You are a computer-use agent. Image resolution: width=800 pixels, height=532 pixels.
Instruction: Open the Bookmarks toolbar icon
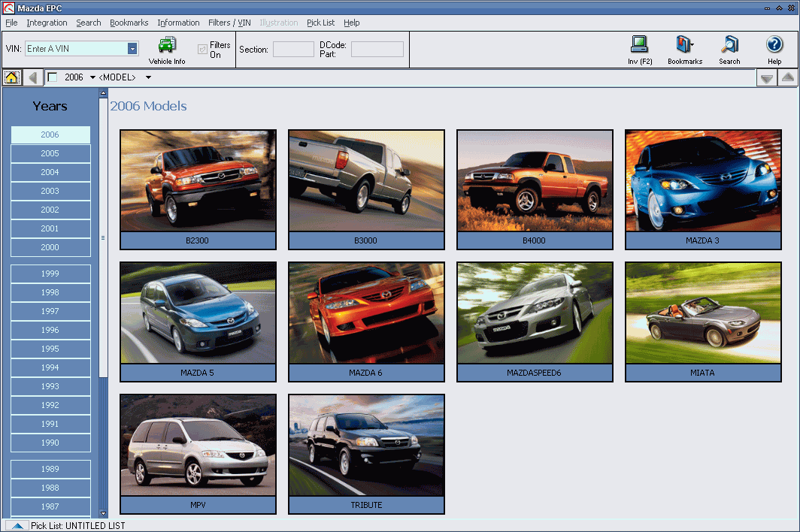[684, 44]
